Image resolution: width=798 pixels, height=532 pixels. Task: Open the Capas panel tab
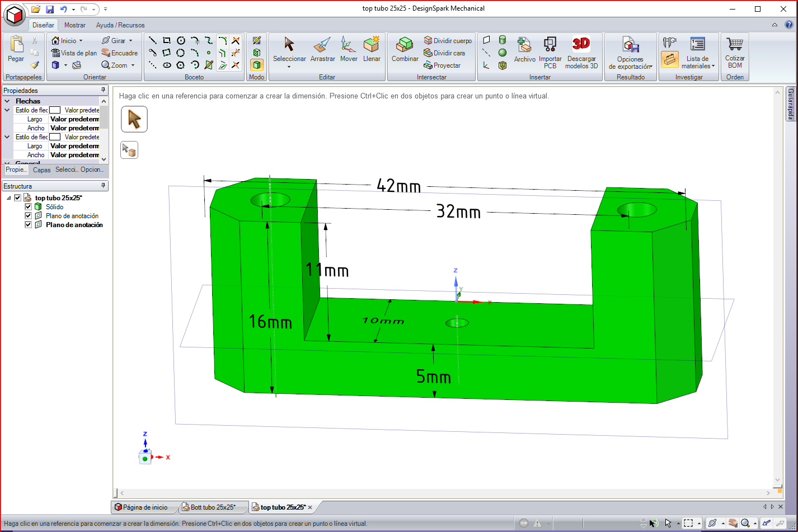tap(42, 170)
